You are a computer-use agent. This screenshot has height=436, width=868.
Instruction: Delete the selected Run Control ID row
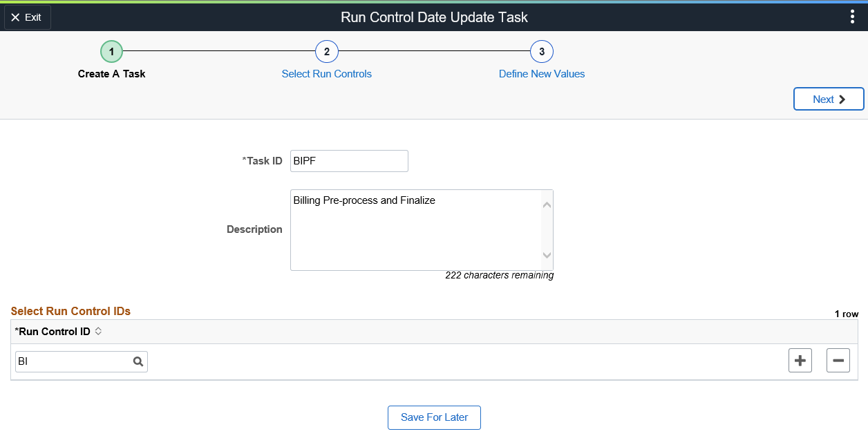[838, 360]
